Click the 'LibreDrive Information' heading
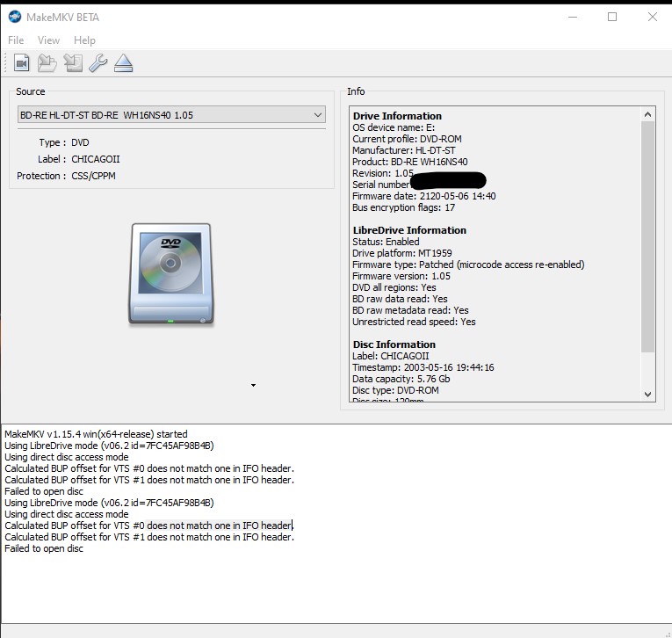The width and height of the screenshot is (672, 638). tap(409, 230)
